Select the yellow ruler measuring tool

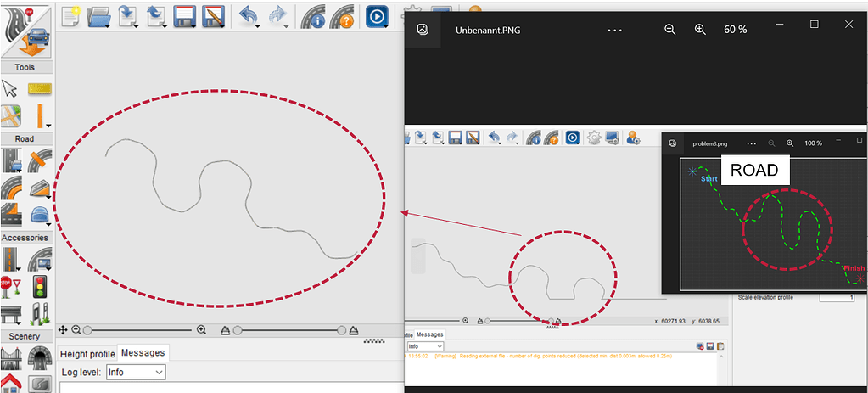click(39, 88)
